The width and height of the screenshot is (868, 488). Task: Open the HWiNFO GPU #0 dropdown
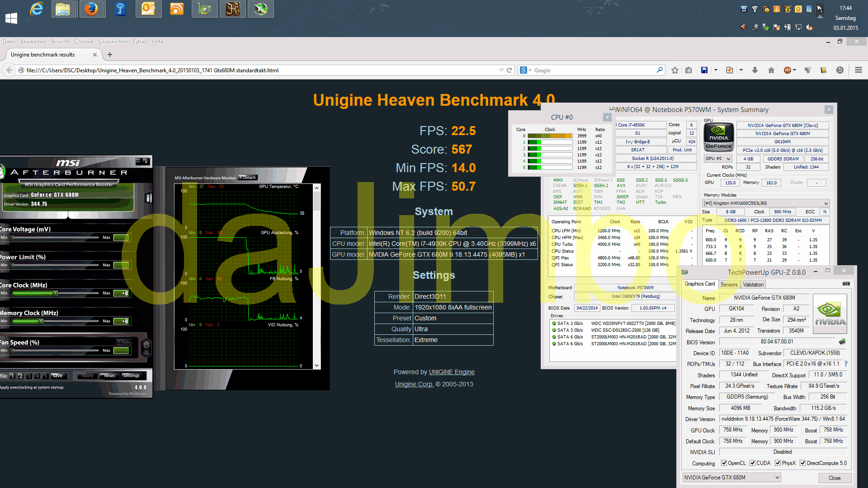(717, 159)
